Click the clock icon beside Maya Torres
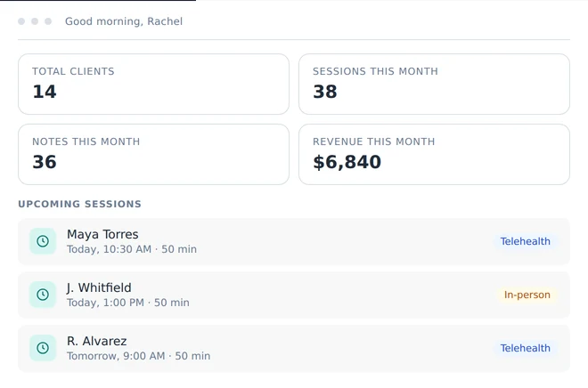The height and width of the screenshot is (388, 588). point(43,241)
